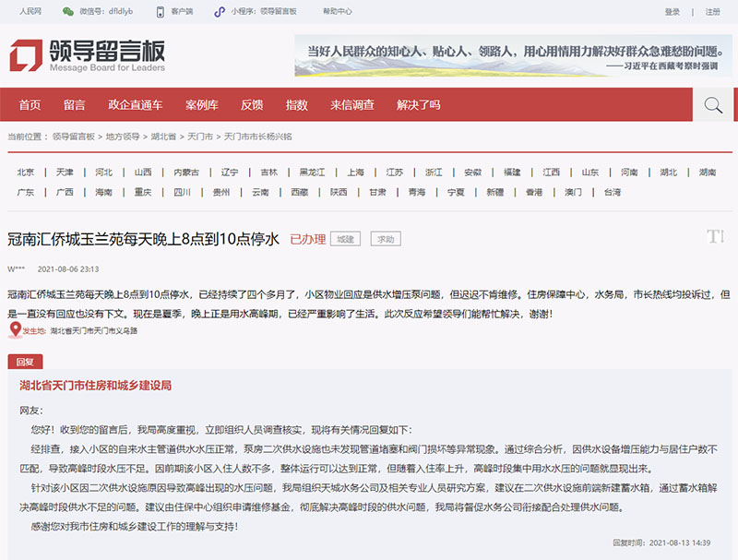
Task: Click the 小程序 mini-program icon
Action: point(219,12)
